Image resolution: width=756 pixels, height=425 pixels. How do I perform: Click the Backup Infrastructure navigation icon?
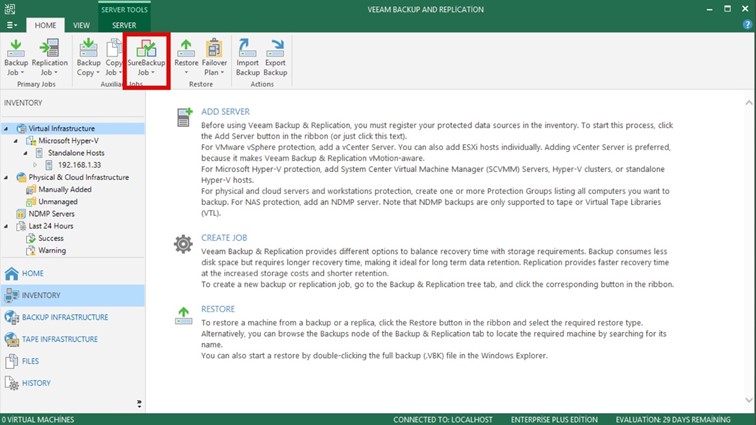12,317
